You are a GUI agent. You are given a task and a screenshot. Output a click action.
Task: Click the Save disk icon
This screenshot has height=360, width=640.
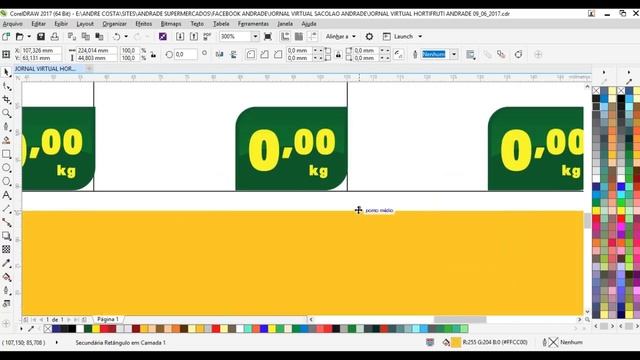(41, 37)
